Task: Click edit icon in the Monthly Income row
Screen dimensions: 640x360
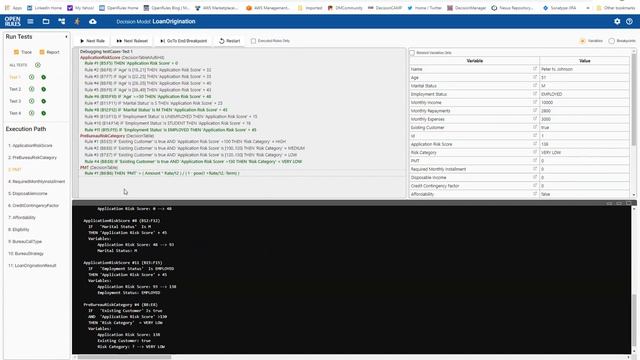Action: 535,102
